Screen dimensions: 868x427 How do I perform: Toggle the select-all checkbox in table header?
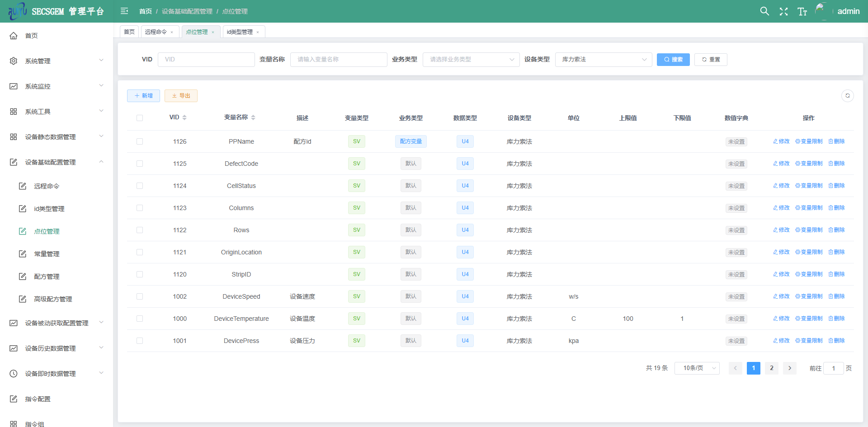click(140, 118)
